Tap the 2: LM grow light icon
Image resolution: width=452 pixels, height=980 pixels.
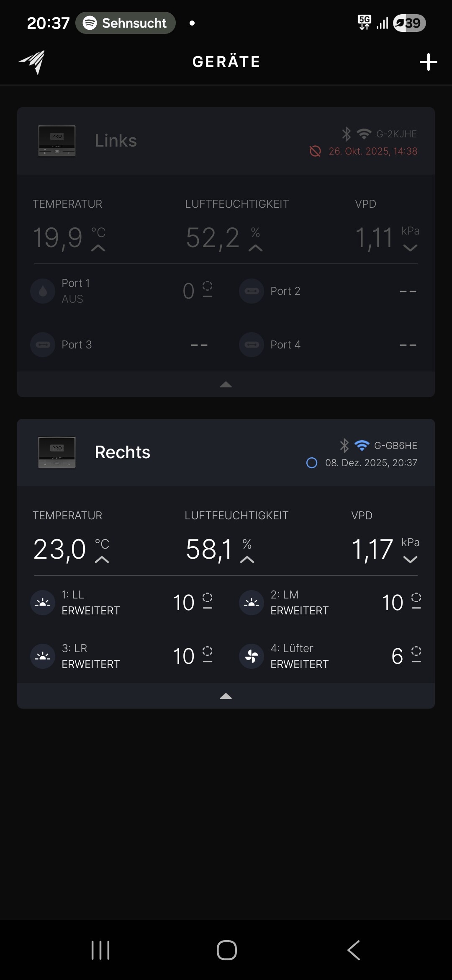point(252,602)
